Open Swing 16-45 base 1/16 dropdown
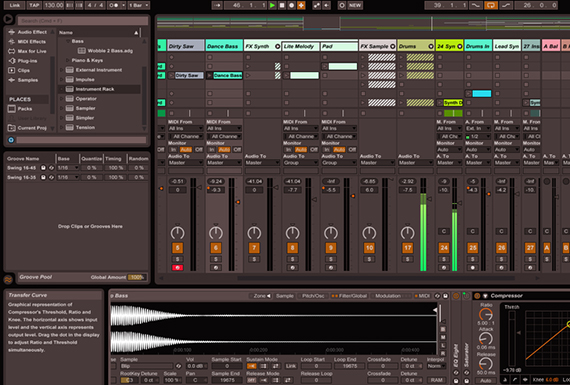The width and height of the screenshot is (570, 385). click(x=68, y=168)
